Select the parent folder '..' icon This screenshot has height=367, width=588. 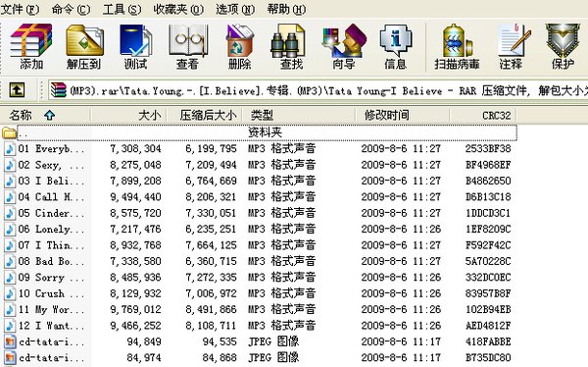point(9,132)
